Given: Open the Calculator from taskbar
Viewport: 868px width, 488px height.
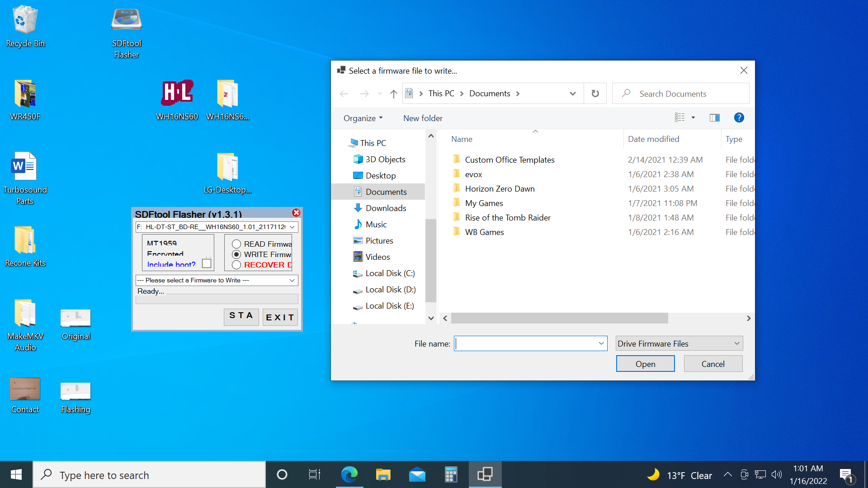Looking at the screenshot, I should pyautogui.click(x=451, y=474).
